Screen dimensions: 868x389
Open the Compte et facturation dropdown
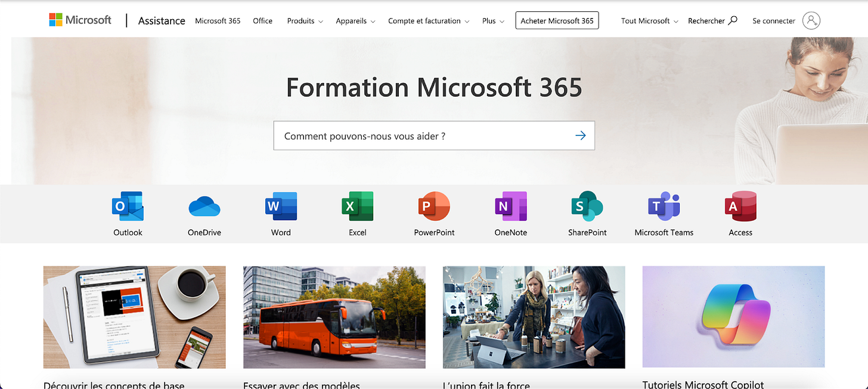click(x=429, y=21)
